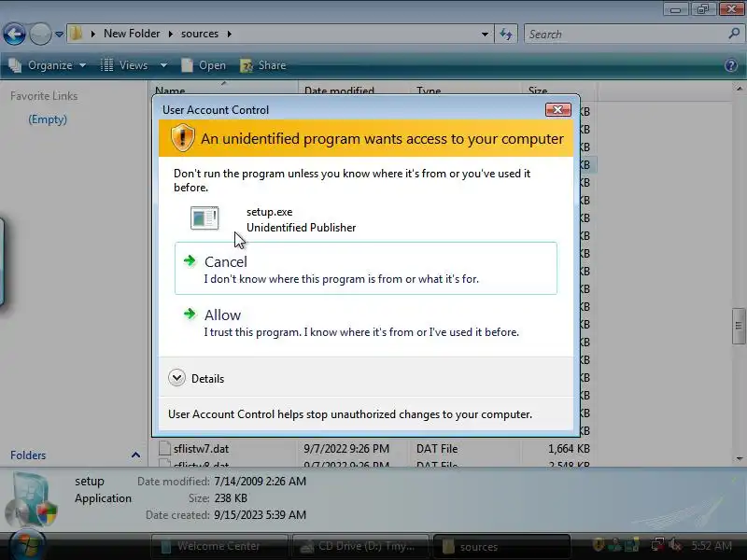This screenshot has width=747, height=560.
Task: Click the vertical scrollbar thumb in Explorer
Action: [739, 326]
